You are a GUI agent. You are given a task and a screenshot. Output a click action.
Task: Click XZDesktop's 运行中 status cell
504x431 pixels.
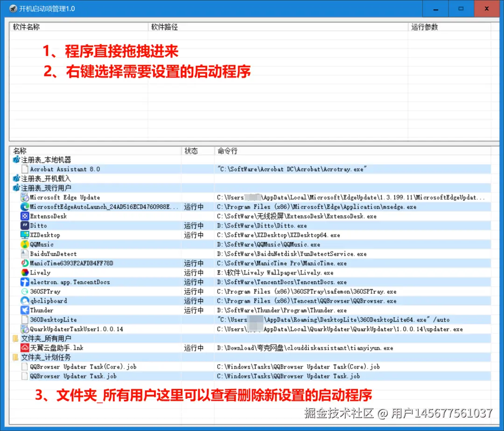pos(194,235)
